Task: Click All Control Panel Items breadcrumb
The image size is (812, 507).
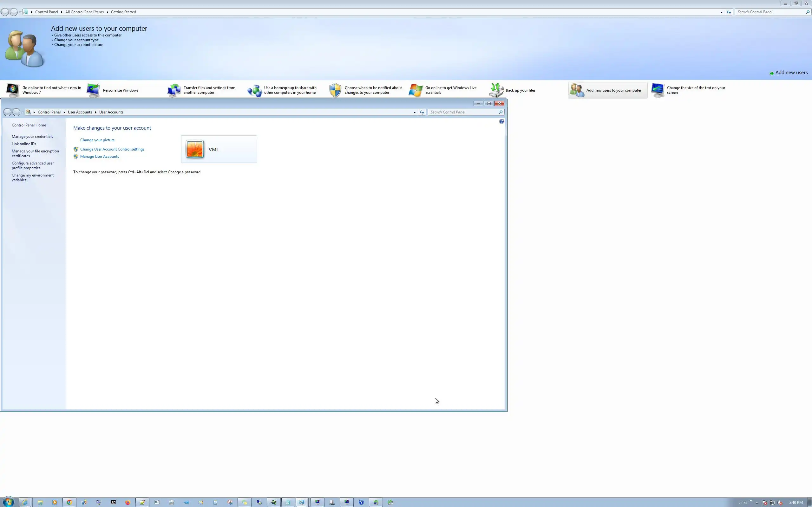Action: [x=84, y=12]
